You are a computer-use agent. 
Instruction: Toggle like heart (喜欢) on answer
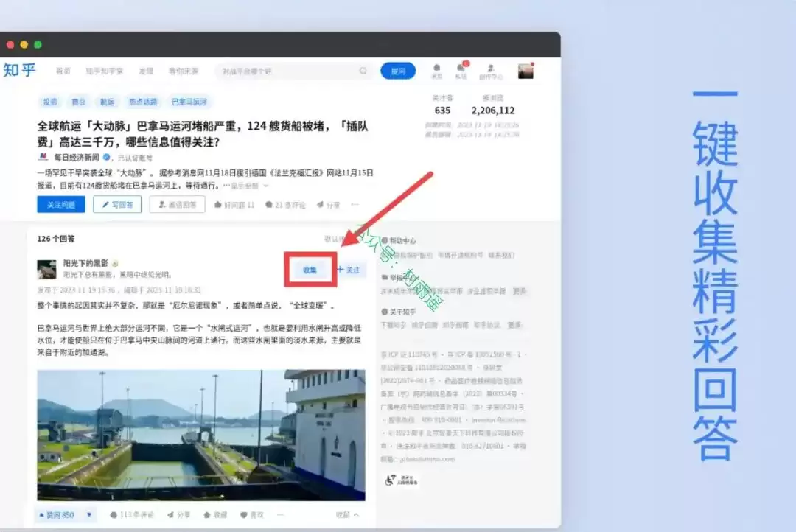click(x=252, y=515)
